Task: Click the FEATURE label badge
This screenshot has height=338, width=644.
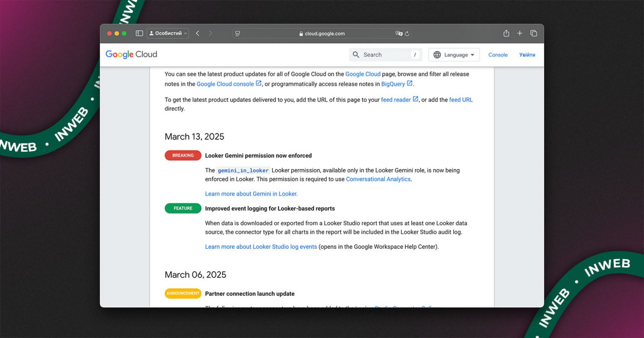Action: coord(183,208)
